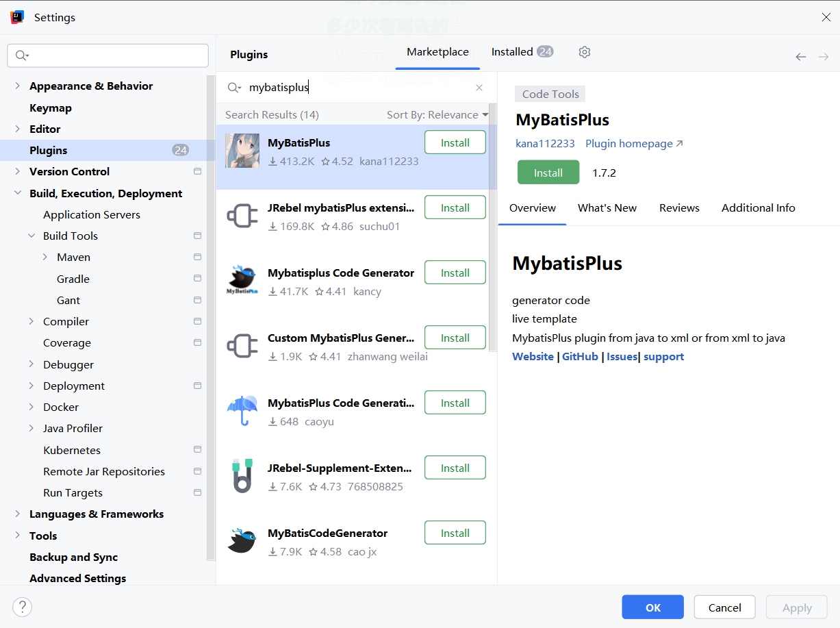The image size is (840, 628).
Task: Click the settings search input field
Action: pyautogui.click(x=107, y=55)
